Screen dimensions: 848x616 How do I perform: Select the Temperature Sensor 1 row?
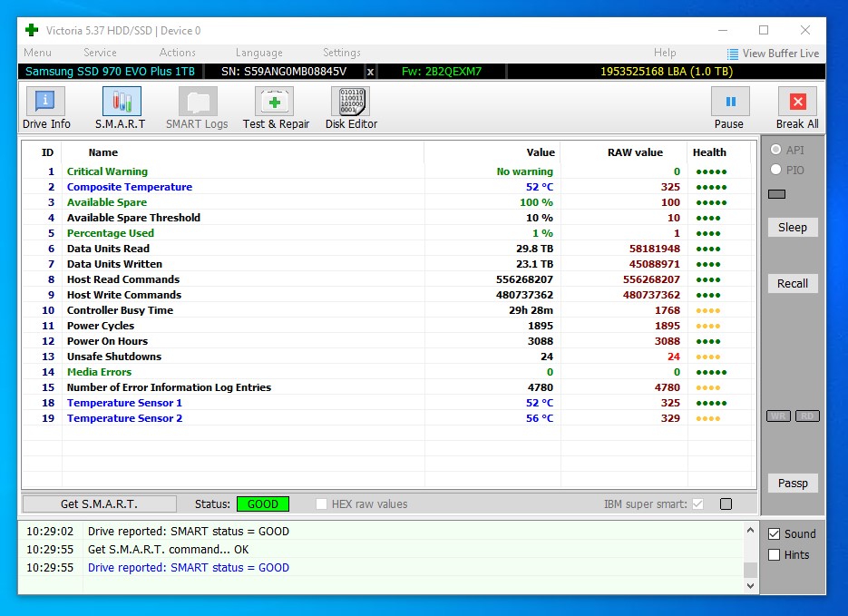388,403
